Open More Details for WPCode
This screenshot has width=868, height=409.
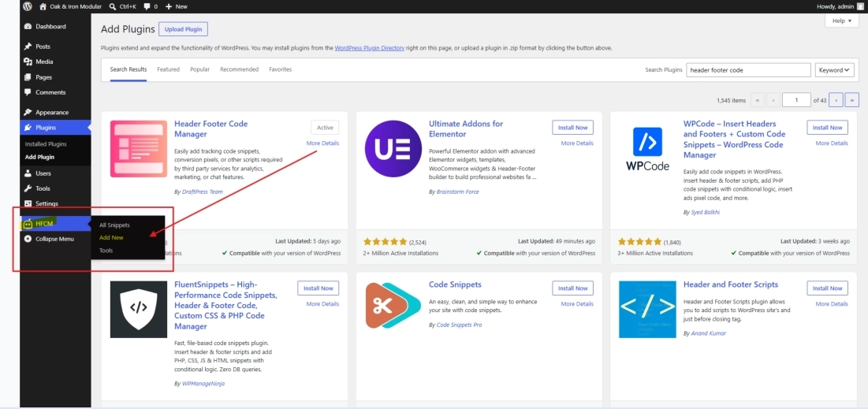tap(832, 143)
